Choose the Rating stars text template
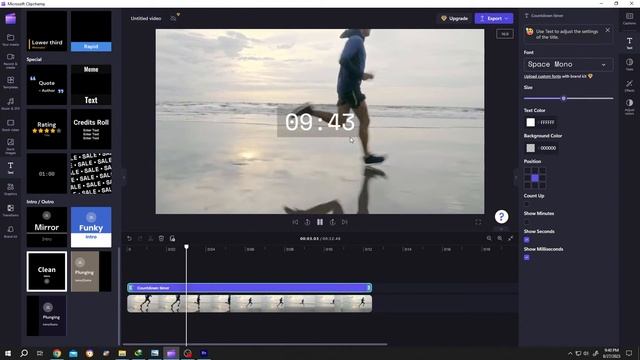640x360 pixels. 47,129
